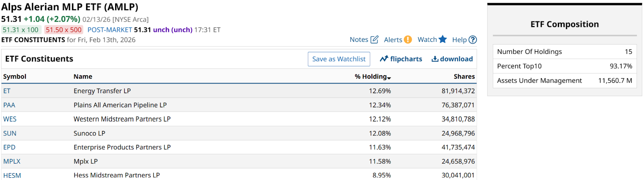Screen dimensions: 644x180
Task: Click the download arrow icon
Action: pyautogui.click(x=435, y=59)
